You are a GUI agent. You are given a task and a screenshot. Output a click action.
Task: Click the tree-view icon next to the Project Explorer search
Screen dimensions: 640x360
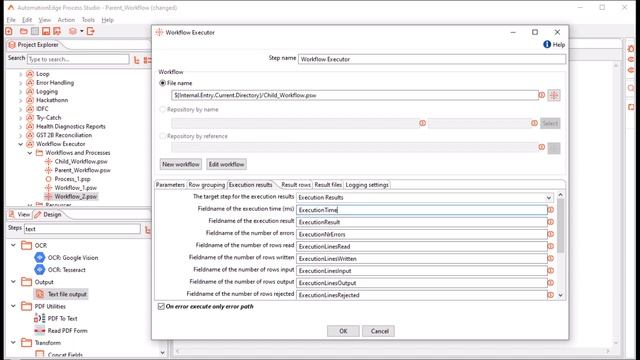click(x=137, y=60)
